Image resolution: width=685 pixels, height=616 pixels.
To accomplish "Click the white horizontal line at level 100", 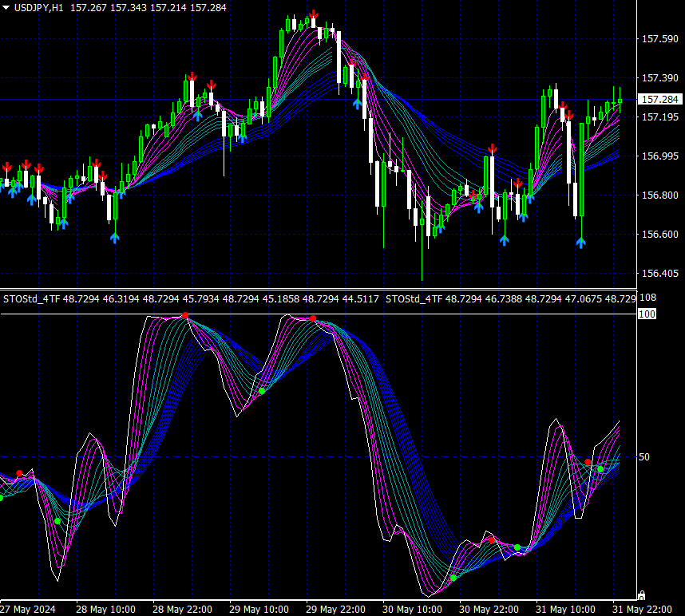I will click(x=319, y=314).
